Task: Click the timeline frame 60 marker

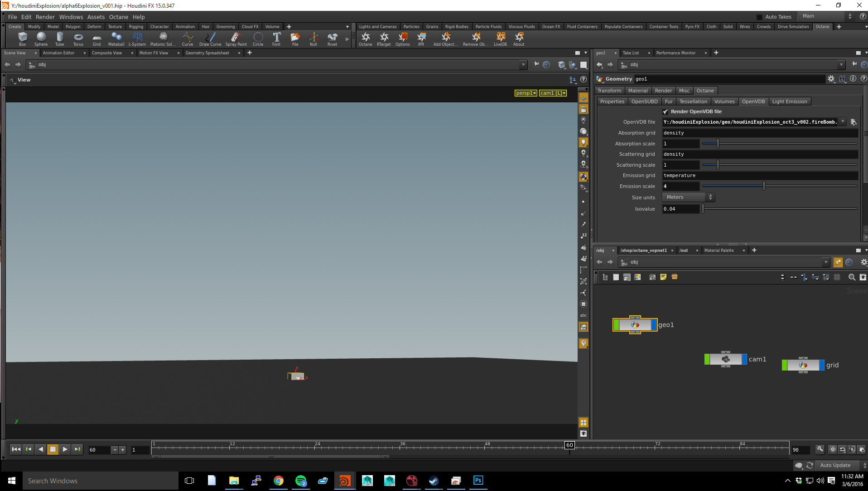Action: point(569,445)
